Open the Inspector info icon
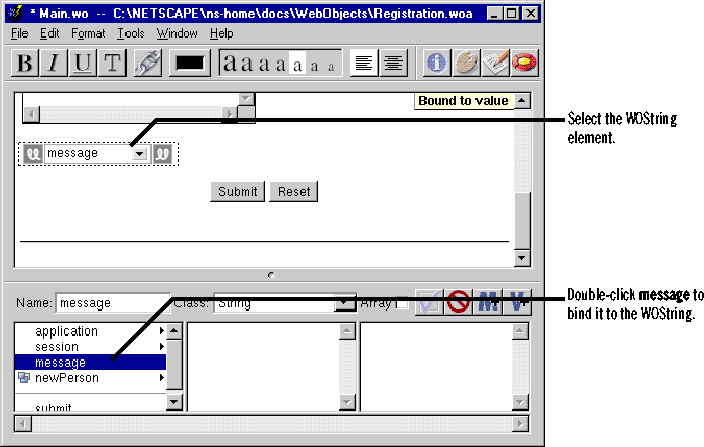Screen dimensions: 704x447 click(437, 63)
